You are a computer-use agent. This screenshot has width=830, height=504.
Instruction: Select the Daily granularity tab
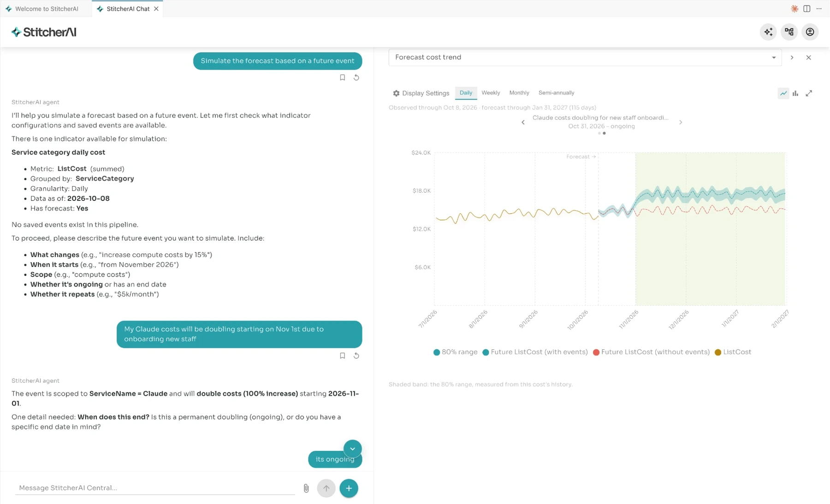tap(466, 93)
